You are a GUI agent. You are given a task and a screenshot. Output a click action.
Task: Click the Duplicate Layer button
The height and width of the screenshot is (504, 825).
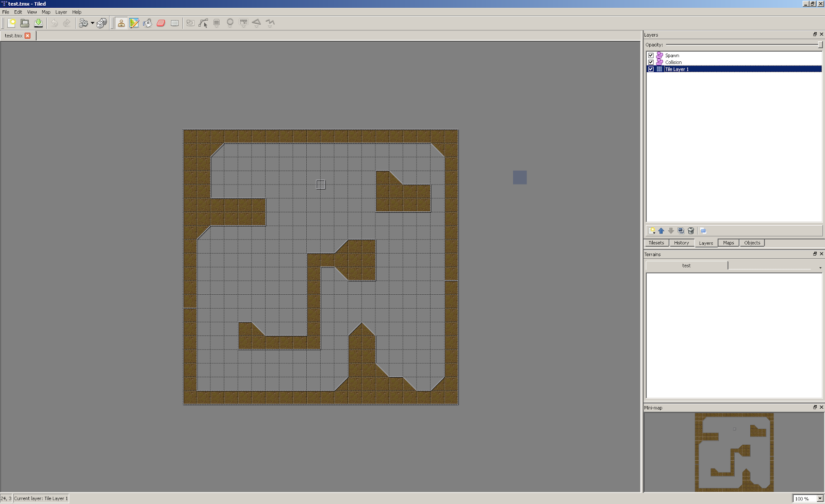click(x=681, y=230)
